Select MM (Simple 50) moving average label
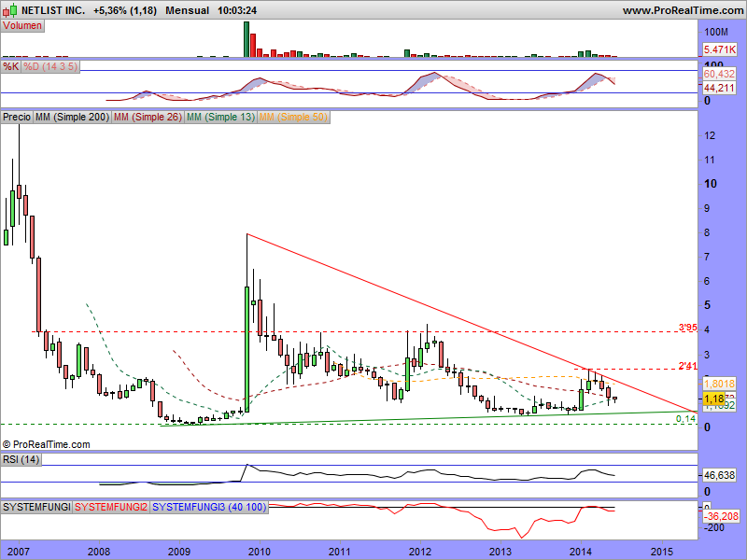This screenshot has width=747, height=560. coord(293,118)
